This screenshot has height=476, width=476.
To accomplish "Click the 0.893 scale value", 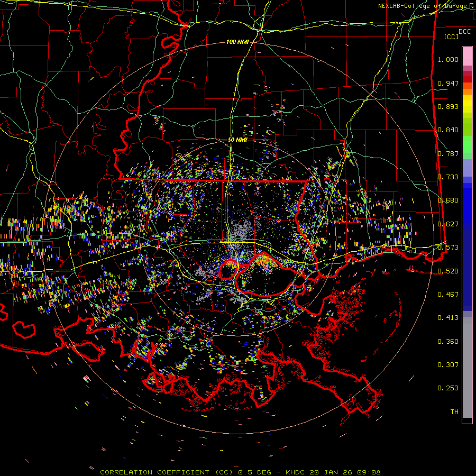I will 448,106.
